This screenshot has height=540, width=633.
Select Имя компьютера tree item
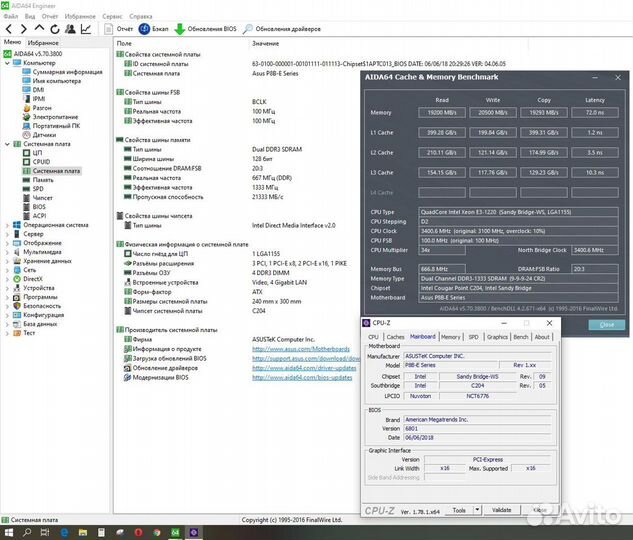(x=52, y=81)
